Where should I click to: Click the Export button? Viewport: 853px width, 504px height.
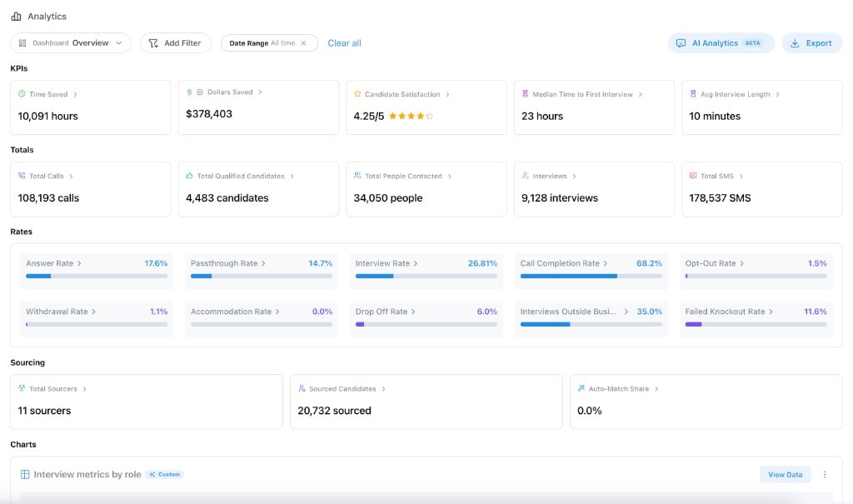(811, 43)
